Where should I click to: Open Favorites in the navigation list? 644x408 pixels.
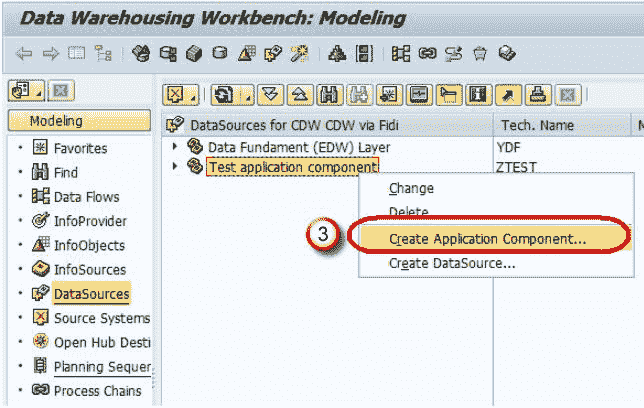point(80,148)
